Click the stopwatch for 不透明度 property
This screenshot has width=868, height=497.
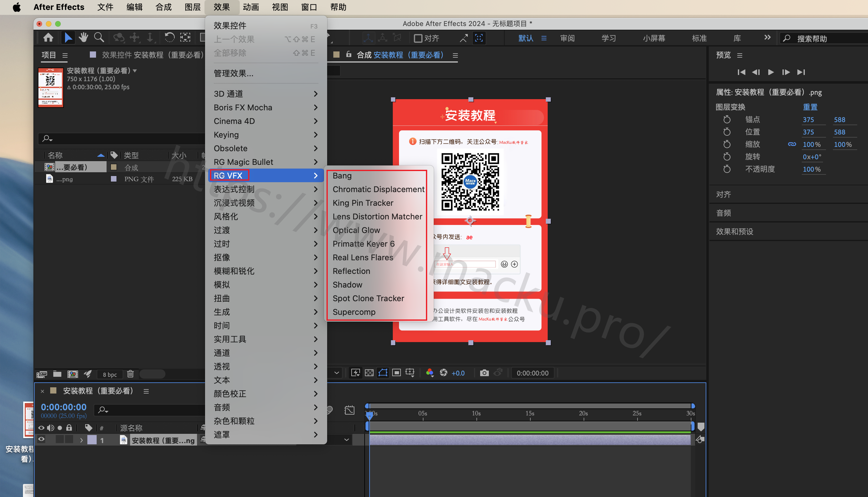(727, 169)
